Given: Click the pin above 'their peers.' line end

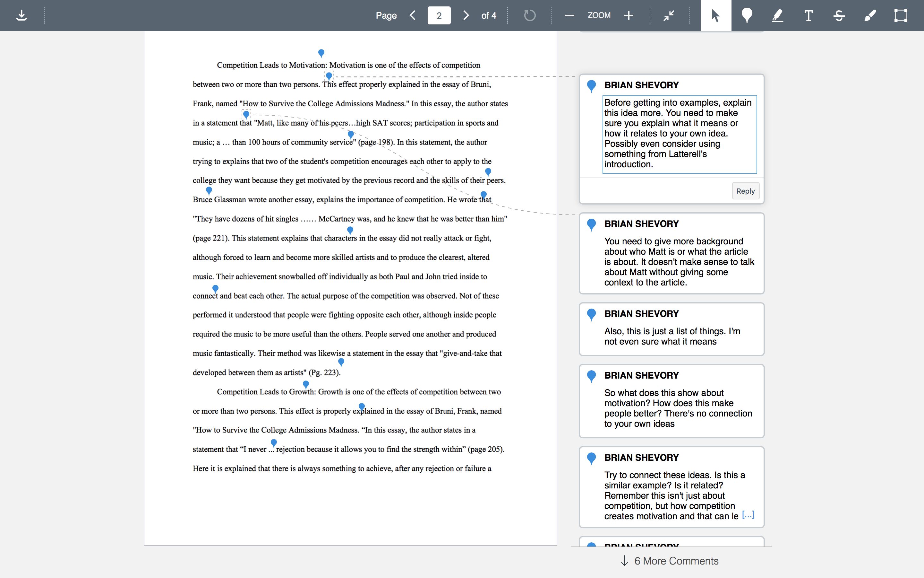Looking at the screenshot, I should pyautogui.click(x=488, y=172).
